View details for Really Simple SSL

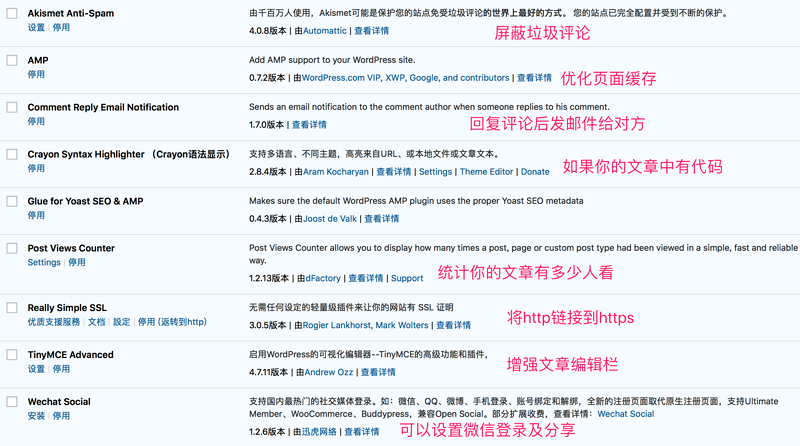click(x=454, y=326)
